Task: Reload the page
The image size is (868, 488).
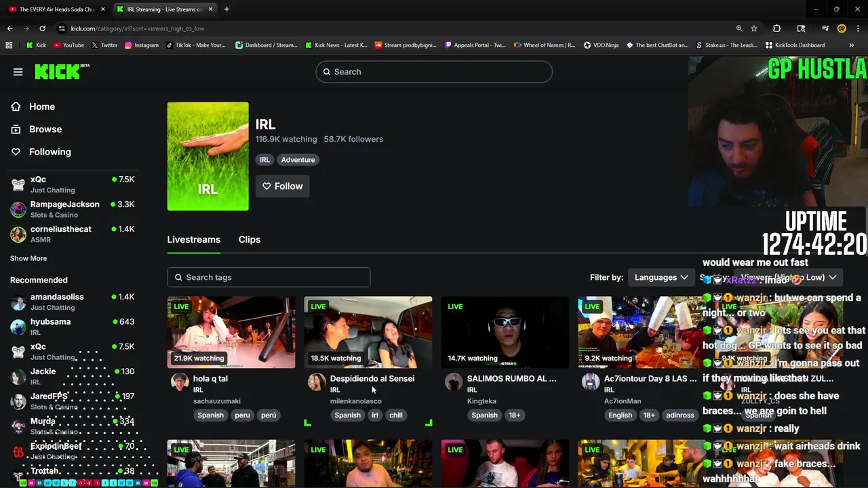Action: coord(42,28)
